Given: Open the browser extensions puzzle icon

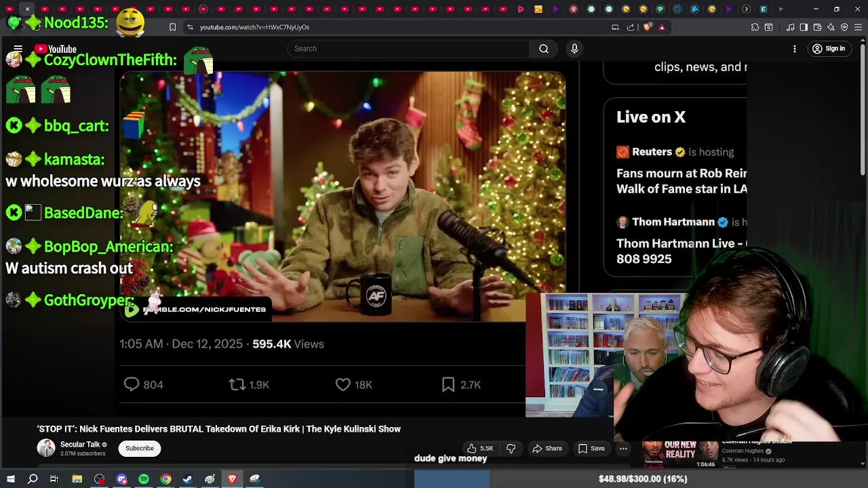Looking at the screenshot, I should (755, 27).
